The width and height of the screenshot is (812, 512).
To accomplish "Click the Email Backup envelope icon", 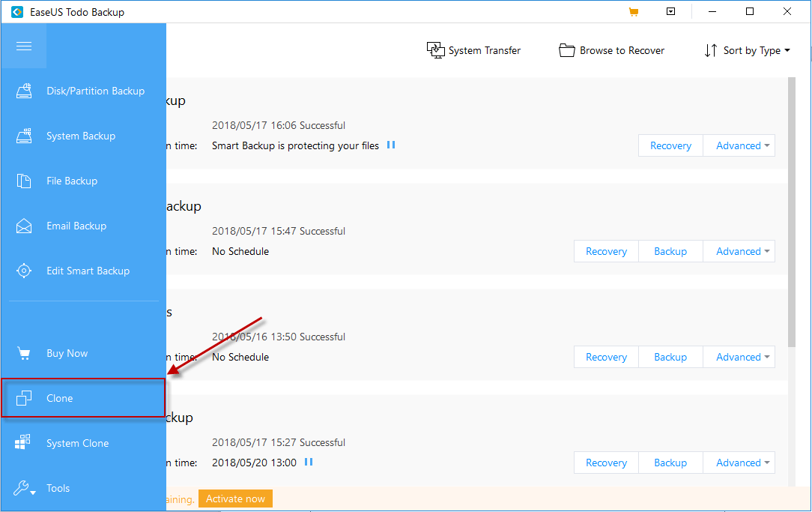I will tap(24, 226).
